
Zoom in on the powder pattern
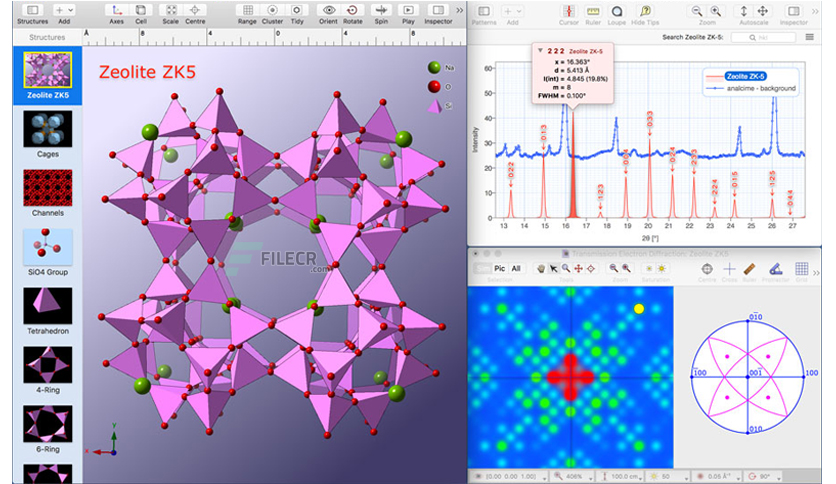(x=716, y=11)
